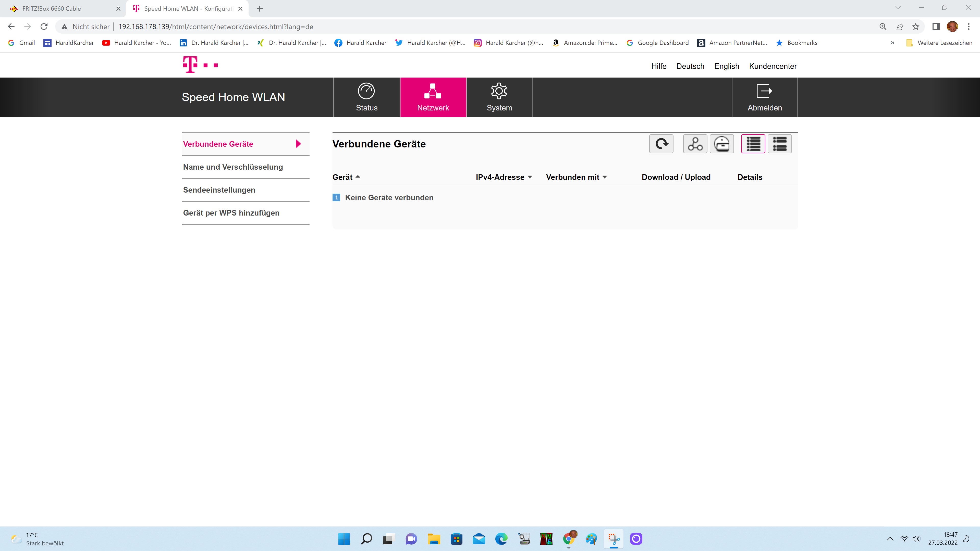
Task: Select the detailed list view icon
Action: click(779, 144)
